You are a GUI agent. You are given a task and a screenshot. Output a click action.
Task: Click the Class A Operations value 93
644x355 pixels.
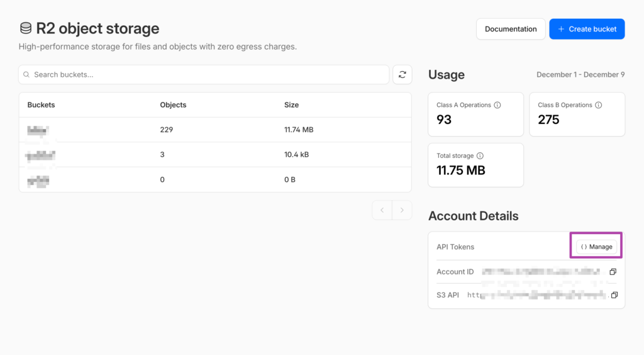(444, 120)
